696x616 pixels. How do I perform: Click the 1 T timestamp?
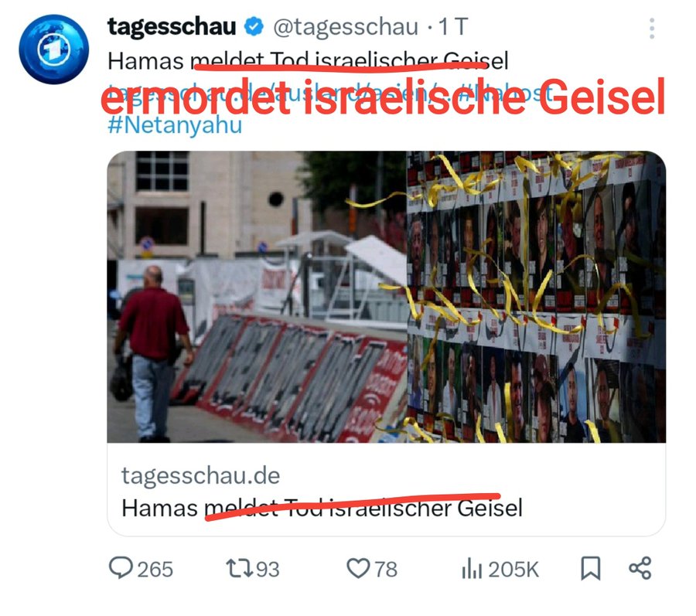pos(453,27)
